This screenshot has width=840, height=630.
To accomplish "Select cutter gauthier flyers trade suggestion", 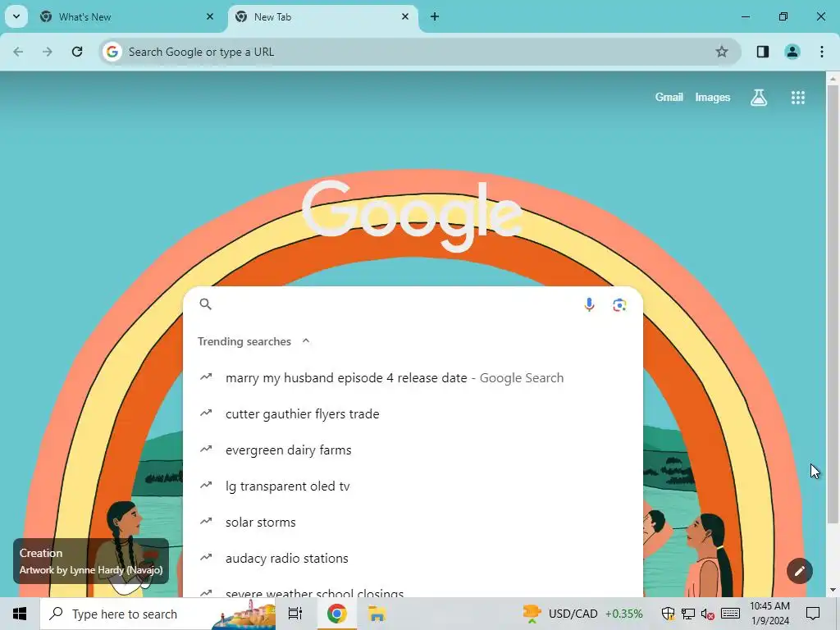I will tap(413, 413).
